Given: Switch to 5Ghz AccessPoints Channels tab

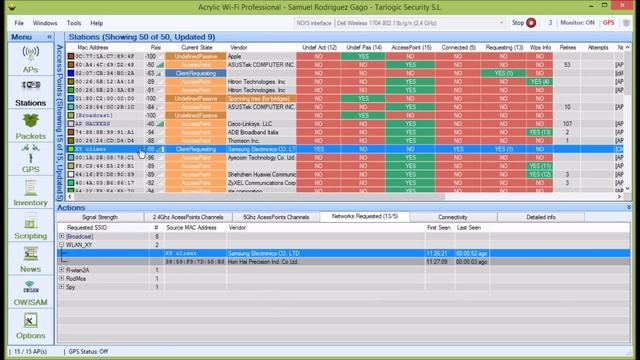Looking at the screenshot, I should [276, 217].
